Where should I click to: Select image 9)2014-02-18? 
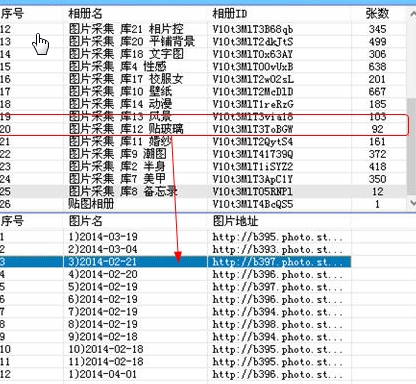pos(103,337)
